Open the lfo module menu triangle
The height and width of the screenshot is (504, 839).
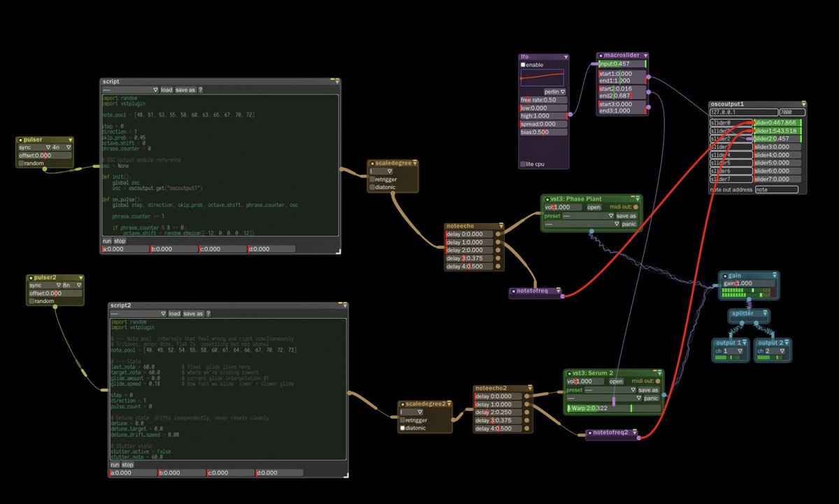pos(565,57)
